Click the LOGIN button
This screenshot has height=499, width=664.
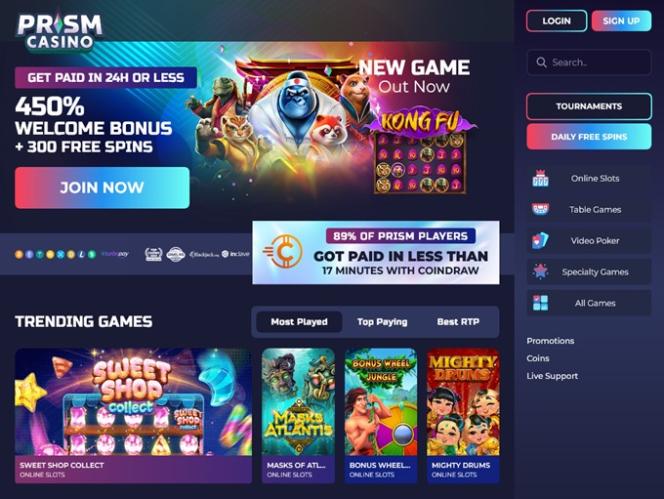(x=556, y=21)
